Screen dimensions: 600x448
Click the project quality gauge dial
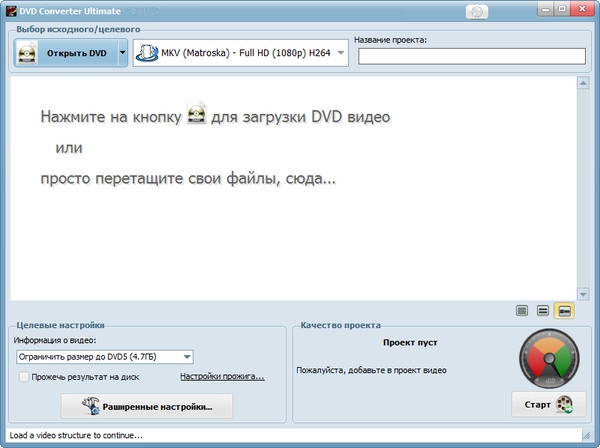pyautogui.click(x=549, y=360)
